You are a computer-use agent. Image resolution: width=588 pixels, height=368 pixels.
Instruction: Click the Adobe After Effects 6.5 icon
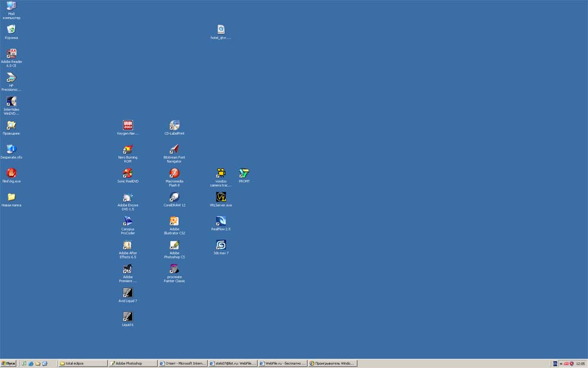click(x=128, y=245)
